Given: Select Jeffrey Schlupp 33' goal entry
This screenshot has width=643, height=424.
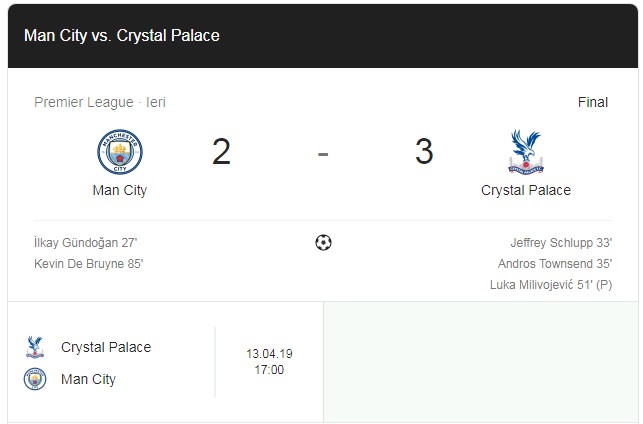Looking at the screenshot, I should [x=561, y=243].
